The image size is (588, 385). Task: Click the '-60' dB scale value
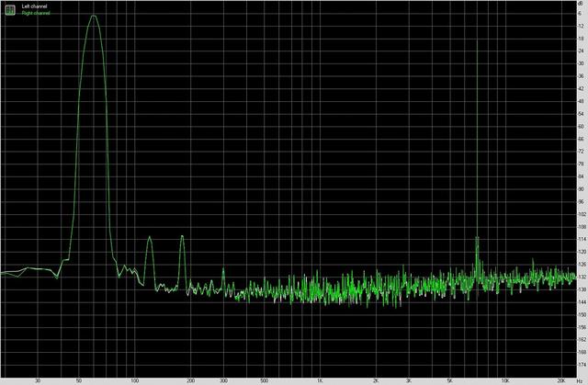pyautogui.click(x=582, y=126)
